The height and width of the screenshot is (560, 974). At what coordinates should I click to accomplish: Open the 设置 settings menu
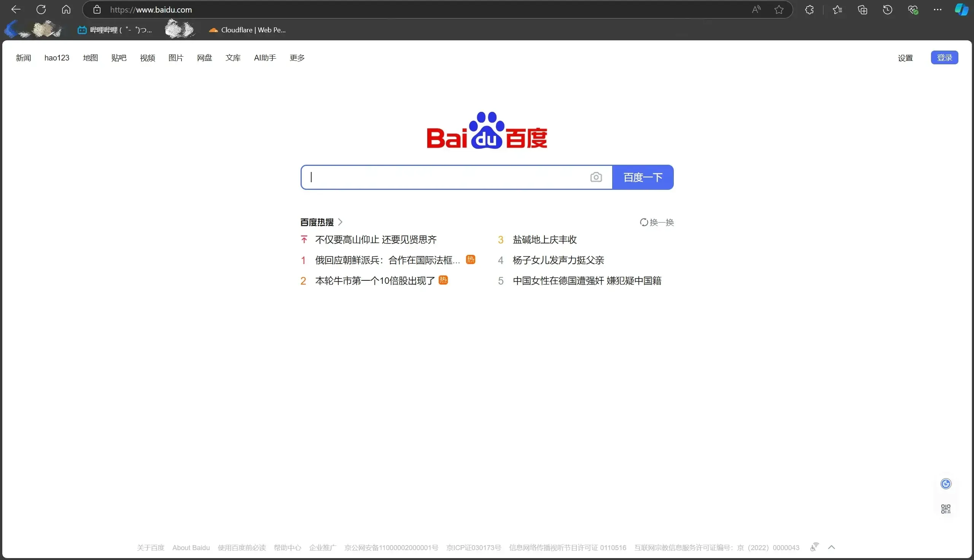click(x=905, y=58)
